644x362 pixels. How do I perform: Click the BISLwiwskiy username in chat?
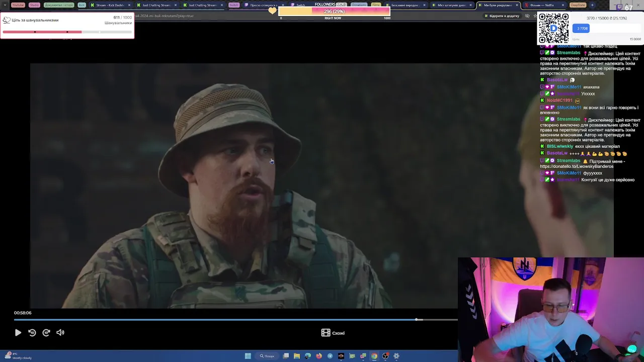point(559,146)
